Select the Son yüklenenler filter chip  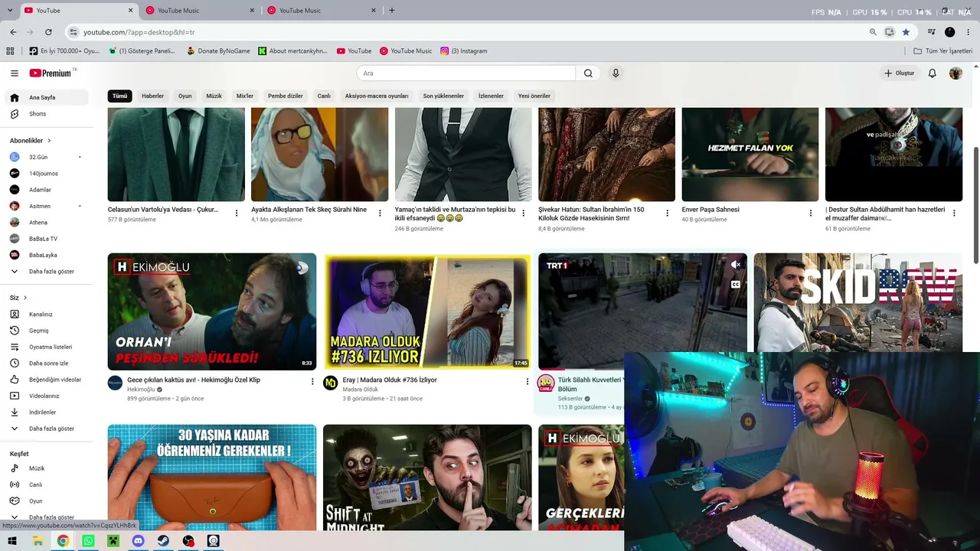(443, 96)
